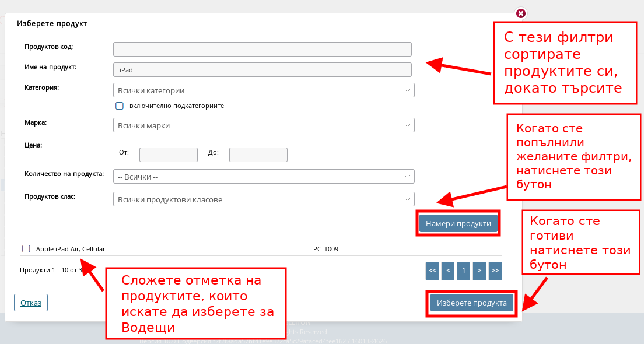Tick the Apple iPad Air, Cellular checkbox
Screen dimensions: 644x344
coord(26,249)
